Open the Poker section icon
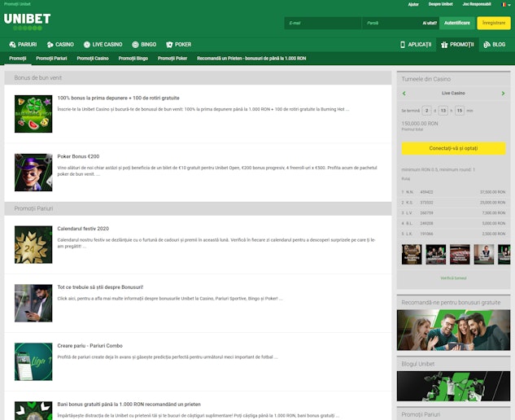 coord(169,45)
